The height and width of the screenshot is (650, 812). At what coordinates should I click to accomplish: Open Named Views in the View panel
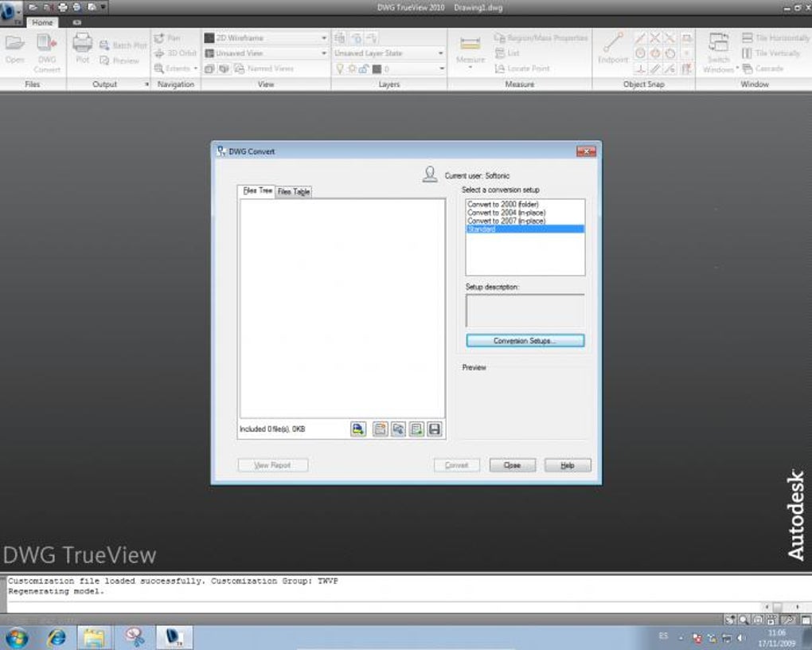[264, 68]
